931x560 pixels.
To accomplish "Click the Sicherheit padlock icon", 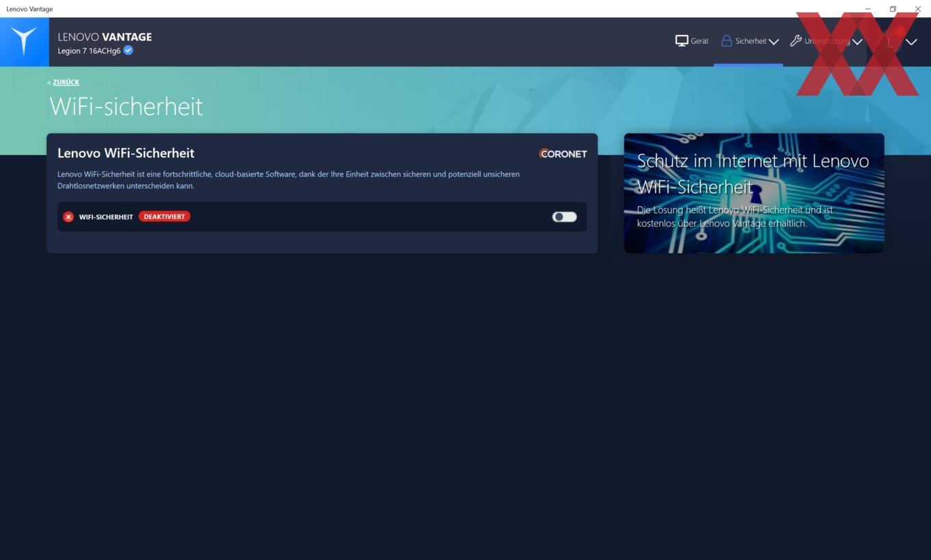I will (x=726, y=41).
